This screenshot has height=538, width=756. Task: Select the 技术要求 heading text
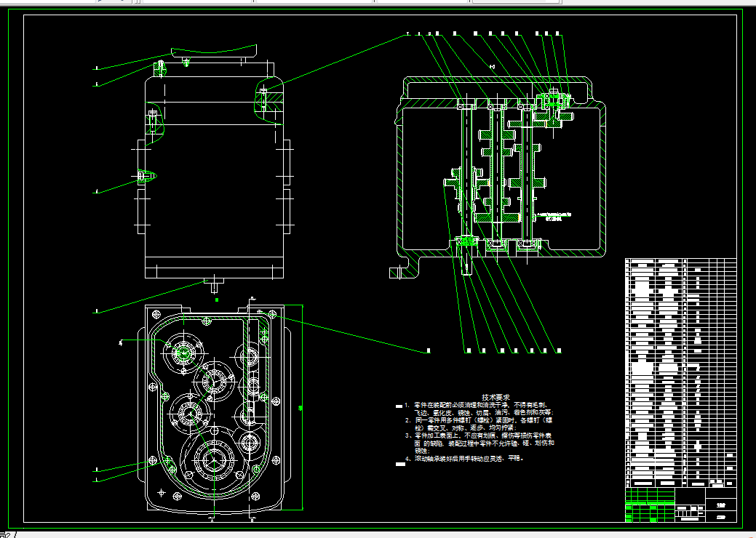pyautogui.click(x=496, y=398)
